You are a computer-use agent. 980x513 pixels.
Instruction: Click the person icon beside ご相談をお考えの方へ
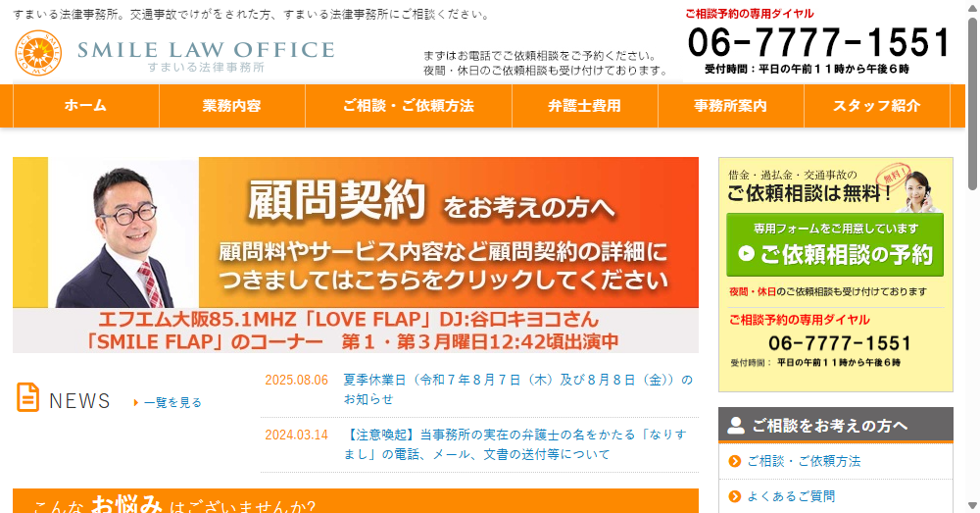[736, 426]
